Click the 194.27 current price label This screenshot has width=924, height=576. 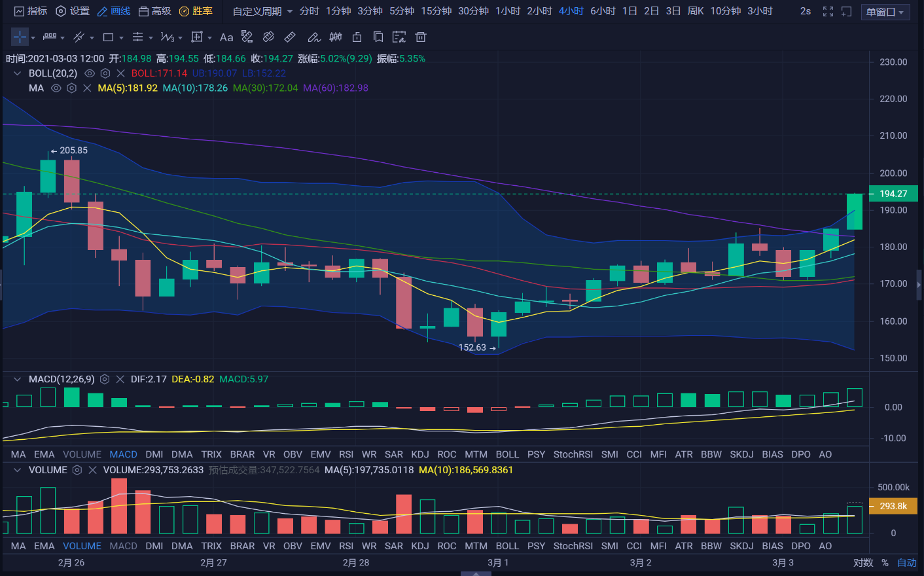pos(893,194)
